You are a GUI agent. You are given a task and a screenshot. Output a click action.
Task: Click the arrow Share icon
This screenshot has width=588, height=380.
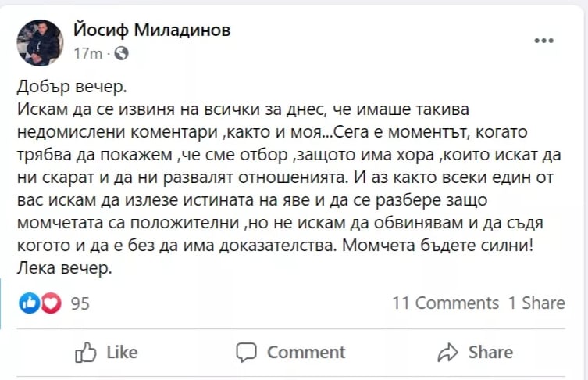tap(447, 352)
